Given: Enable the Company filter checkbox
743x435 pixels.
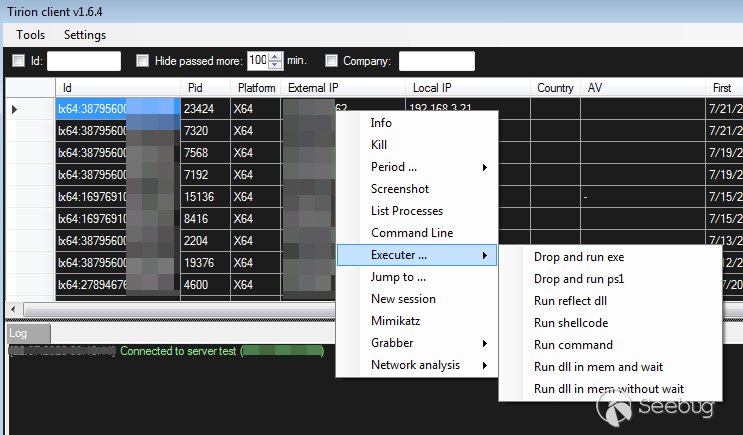Looking at the screenshot, I should click(x=331, y=61).
